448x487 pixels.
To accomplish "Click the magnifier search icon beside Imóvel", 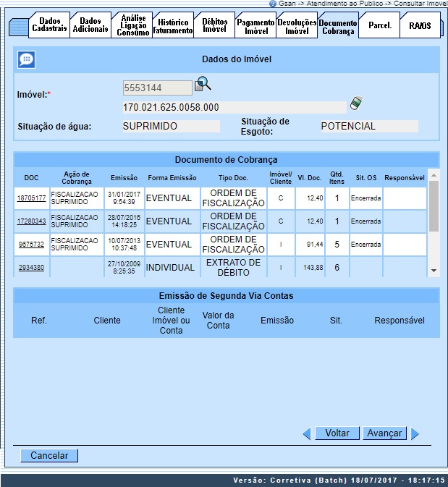I will click(x=203, y=85).
